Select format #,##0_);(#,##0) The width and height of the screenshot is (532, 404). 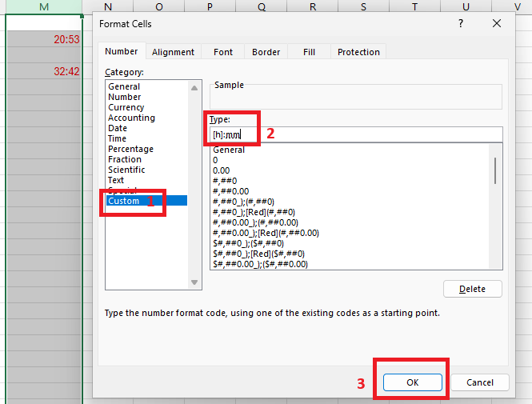[x=350, y=202]
